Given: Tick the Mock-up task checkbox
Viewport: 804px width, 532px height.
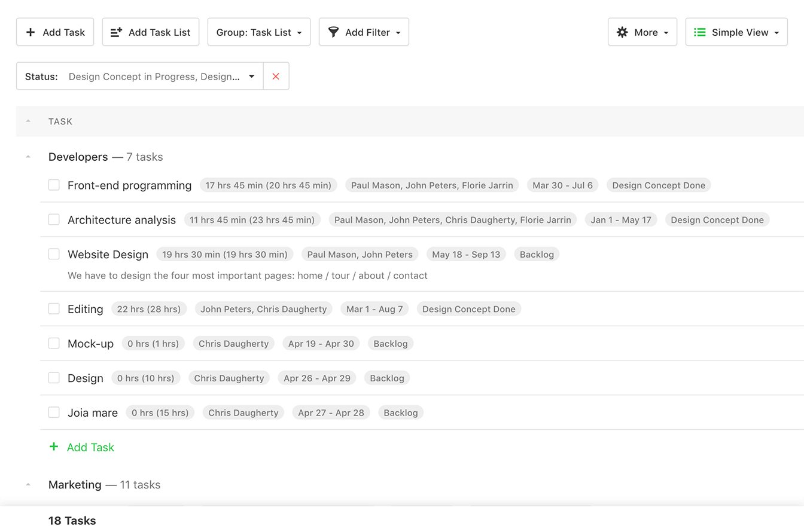Looking at the screenshot, I should pos(54,343).
